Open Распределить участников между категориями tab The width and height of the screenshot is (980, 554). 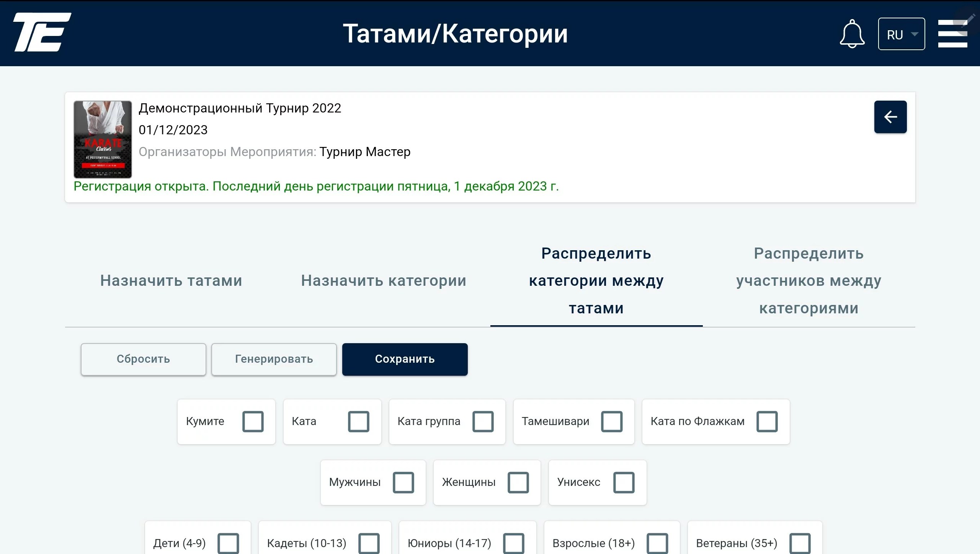click(x=809, y=280)
